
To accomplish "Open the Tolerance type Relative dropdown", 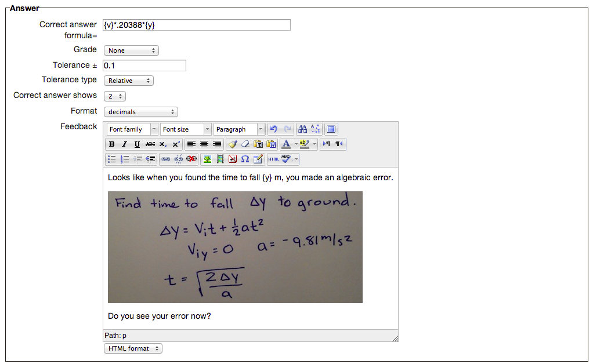I will (129, 81).
